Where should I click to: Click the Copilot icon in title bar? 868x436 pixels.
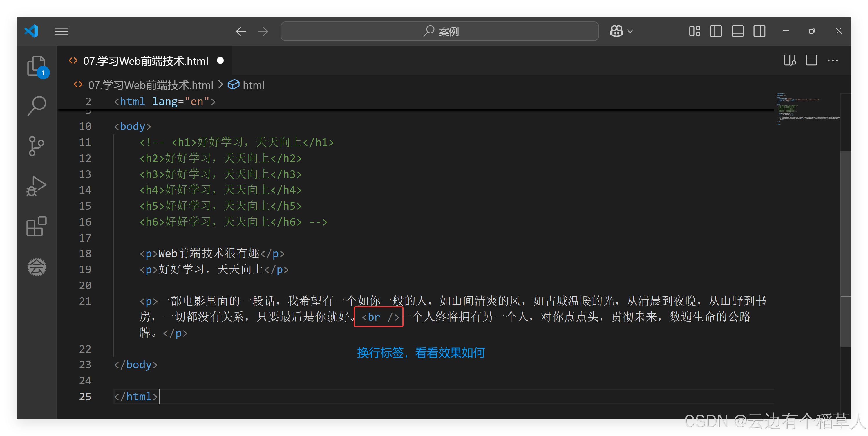[x=616, y=31]
